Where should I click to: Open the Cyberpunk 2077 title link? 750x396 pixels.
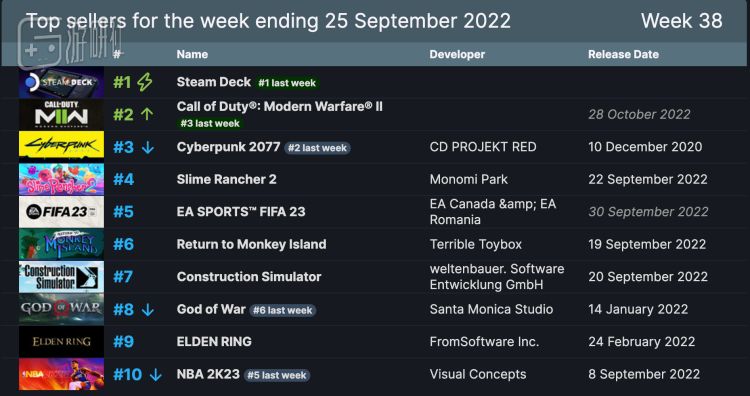[x=228, y=147]
